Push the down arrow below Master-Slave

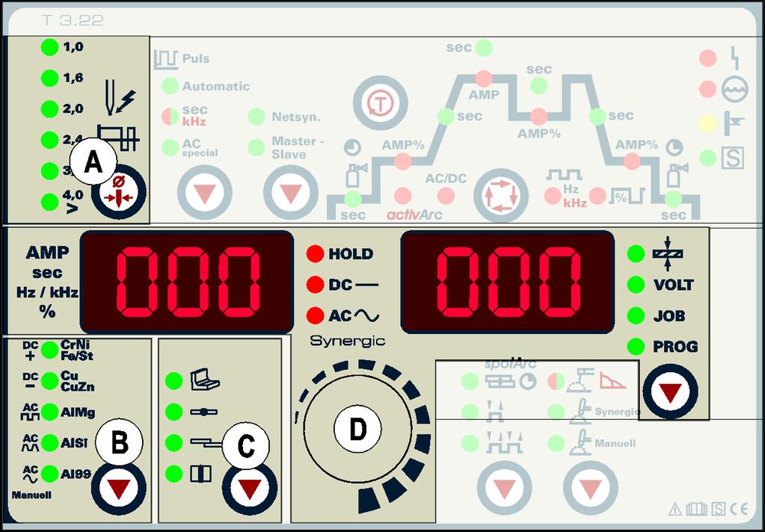291,193
